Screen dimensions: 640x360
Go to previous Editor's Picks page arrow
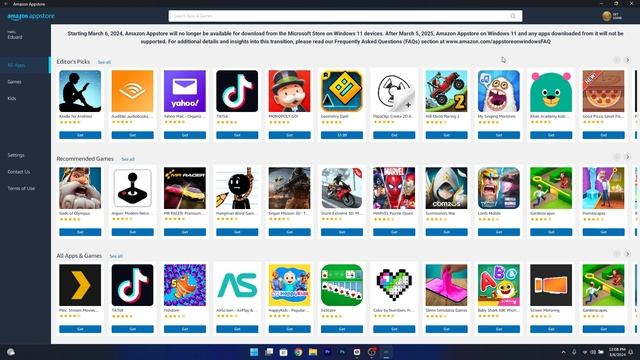[x=617, y=60]
